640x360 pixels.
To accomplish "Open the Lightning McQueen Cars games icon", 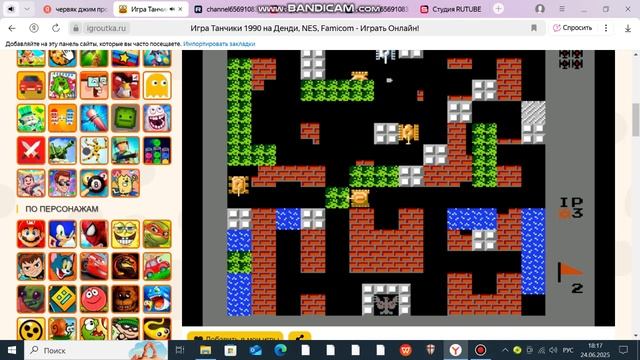I will click(94, 267).
